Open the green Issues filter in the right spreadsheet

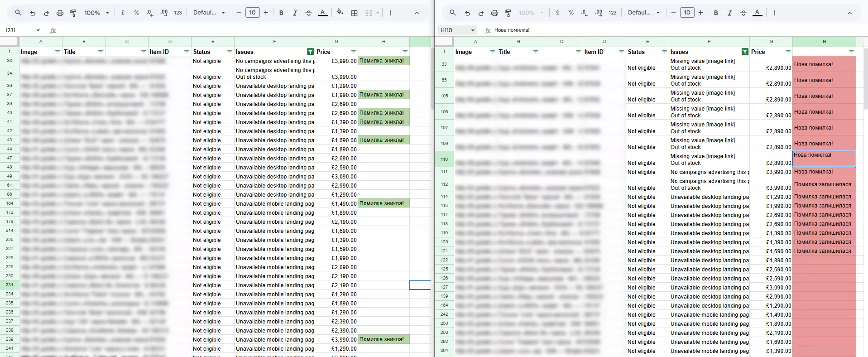pos(745,52)
